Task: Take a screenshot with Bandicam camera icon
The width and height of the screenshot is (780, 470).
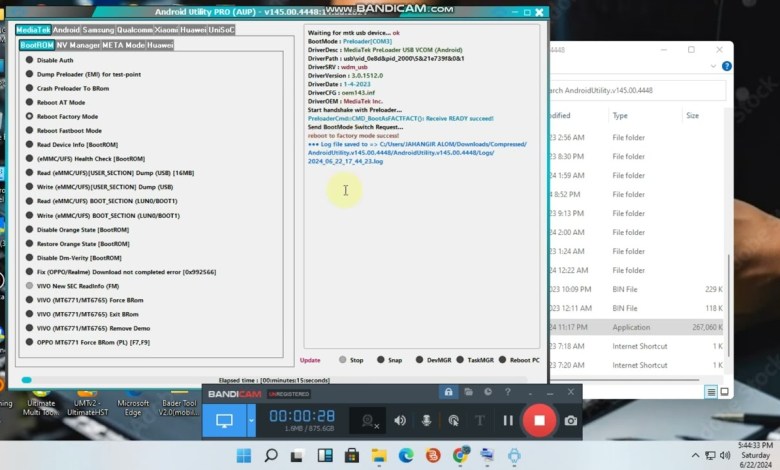Action: click(570, 421)
